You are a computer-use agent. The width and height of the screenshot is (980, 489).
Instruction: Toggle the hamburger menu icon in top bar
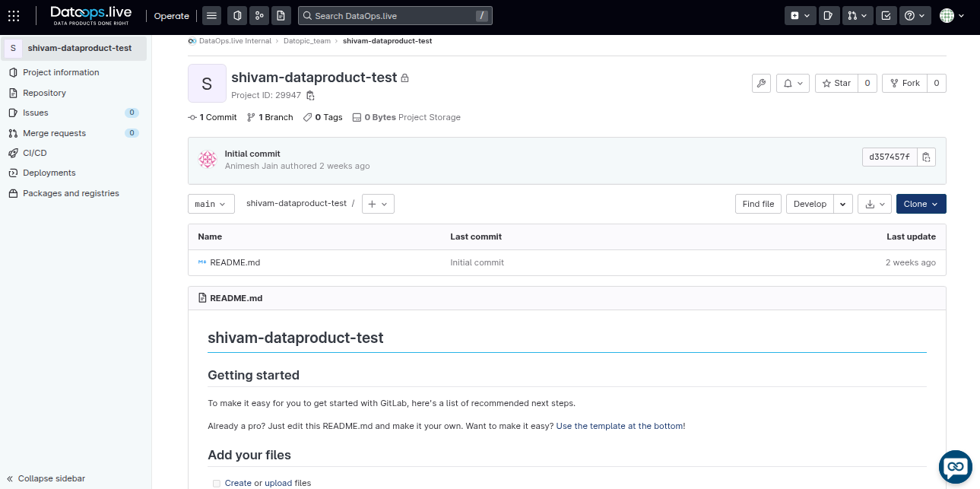[x=211, y=15]
